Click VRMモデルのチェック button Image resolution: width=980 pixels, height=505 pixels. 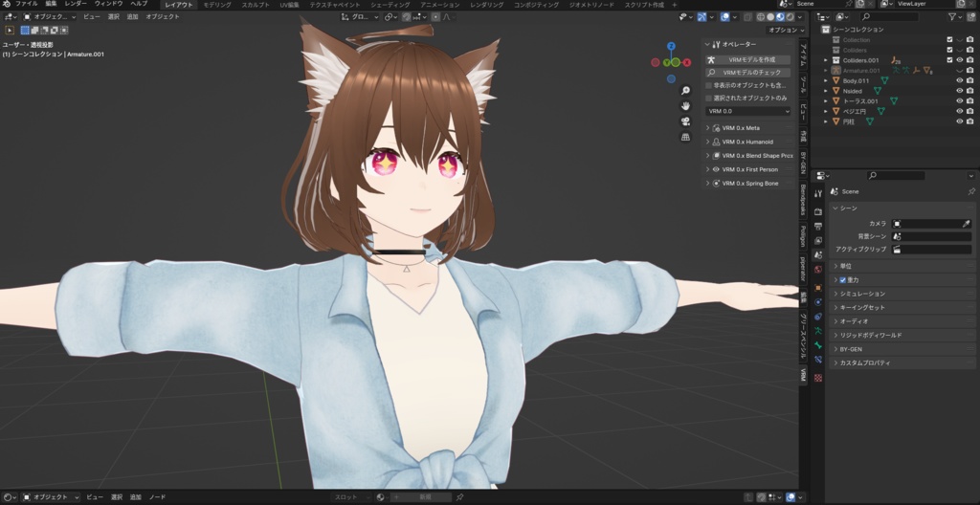[748, 73]
